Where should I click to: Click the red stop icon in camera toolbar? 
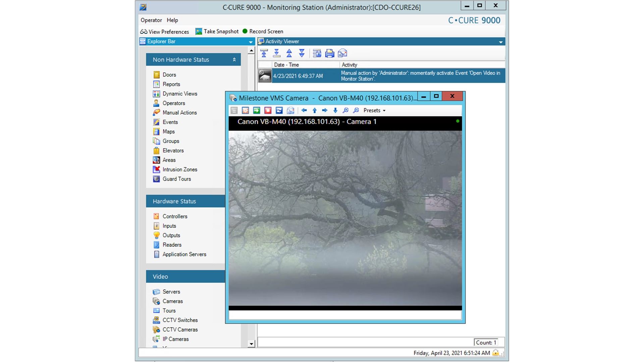pyautogui.click(x=268, y=110)
